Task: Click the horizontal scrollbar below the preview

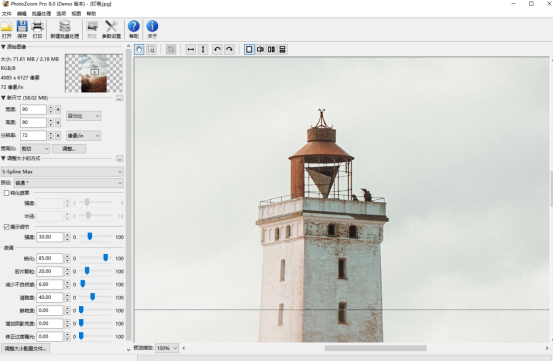Action: point(375,348)
